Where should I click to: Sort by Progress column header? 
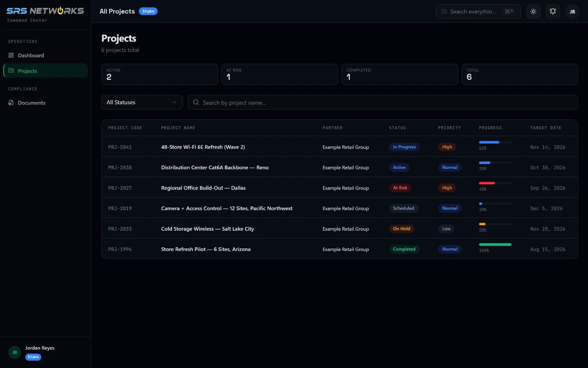(x=490, y=128)
